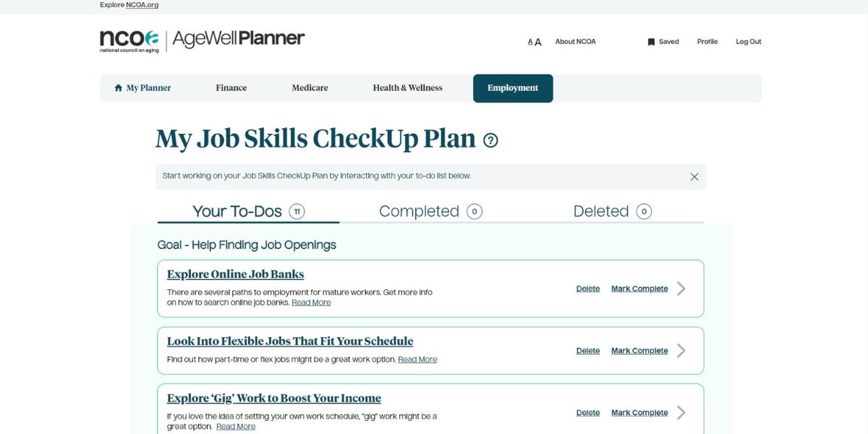868x434 pixels.
Task: Click the 11 counter badge on Your To-Dos
Action: 298,210
